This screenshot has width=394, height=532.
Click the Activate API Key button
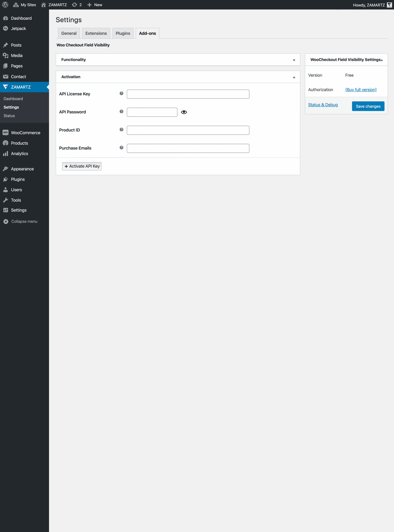tap(82, 166)
